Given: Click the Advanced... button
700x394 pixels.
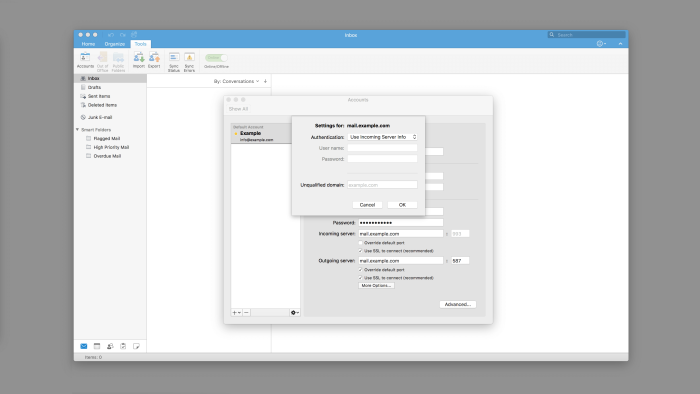Looking at the screenshot, I should [458, 304].
